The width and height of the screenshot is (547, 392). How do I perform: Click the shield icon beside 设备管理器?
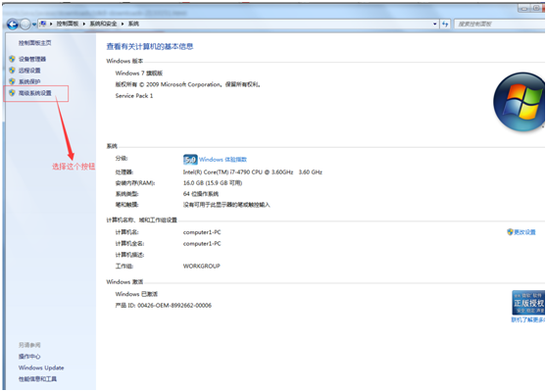[12, 59]
